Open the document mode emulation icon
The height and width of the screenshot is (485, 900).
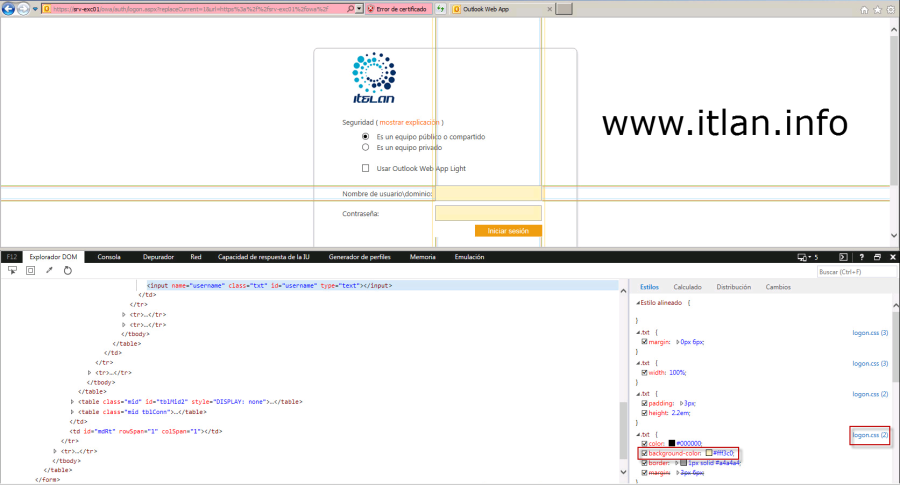tap(801, 257)
